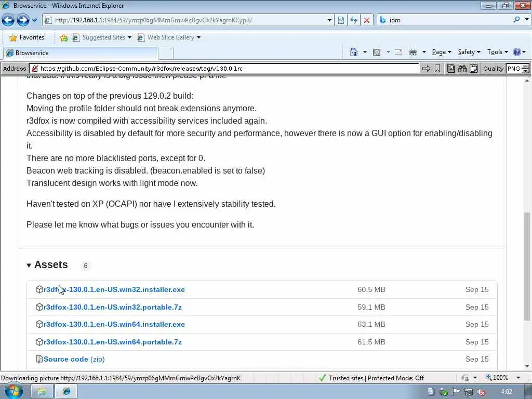The width and height of the screenshot is (532, 399).
Task: Stop loading with the red X icon
Action: (x=367, y=20)
